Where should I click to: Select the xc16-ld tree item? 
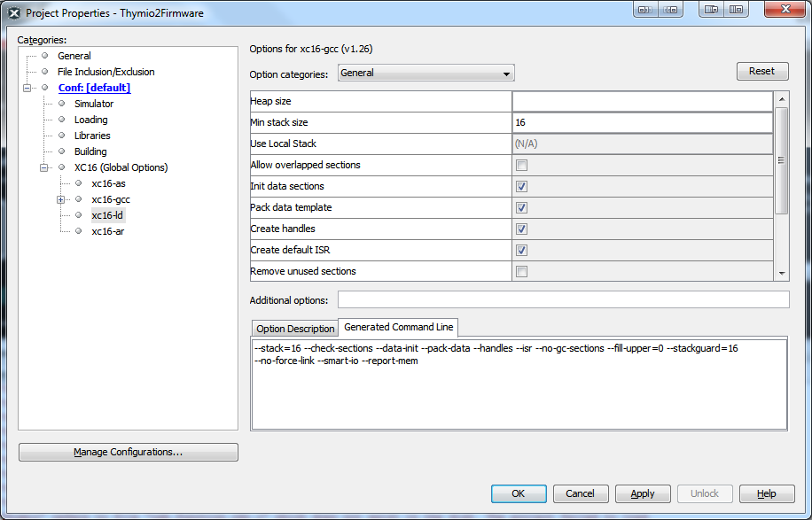click(x=107, y=215)
